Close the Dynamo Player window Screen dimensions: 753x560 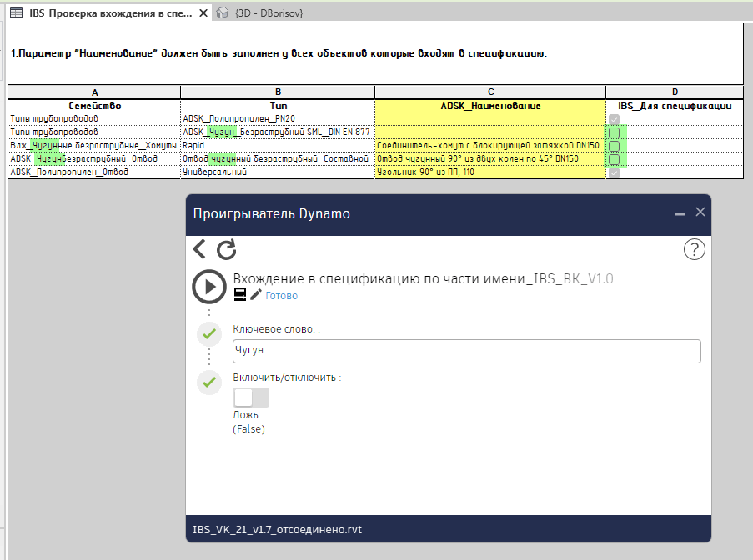[700, 212]
